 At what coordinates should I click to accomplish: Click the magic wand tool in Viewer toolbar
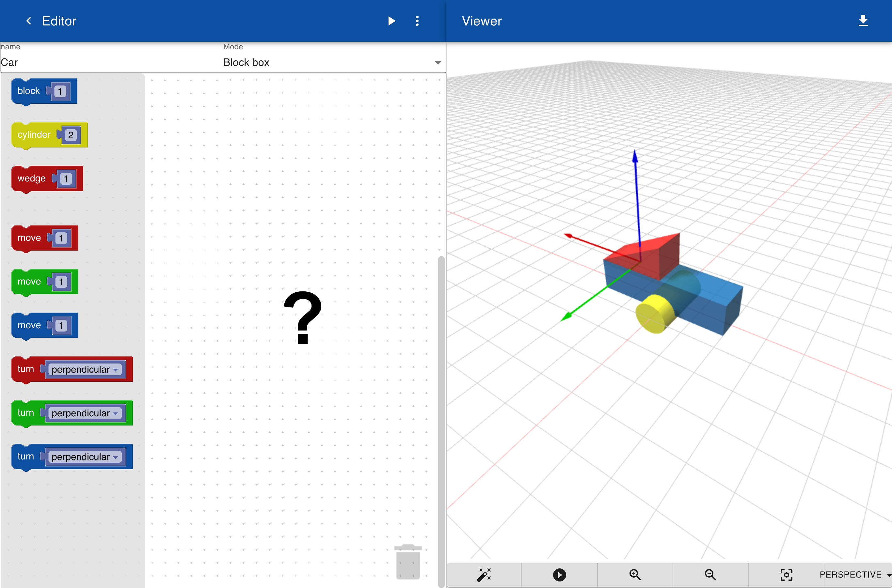(x=484, y=575)
